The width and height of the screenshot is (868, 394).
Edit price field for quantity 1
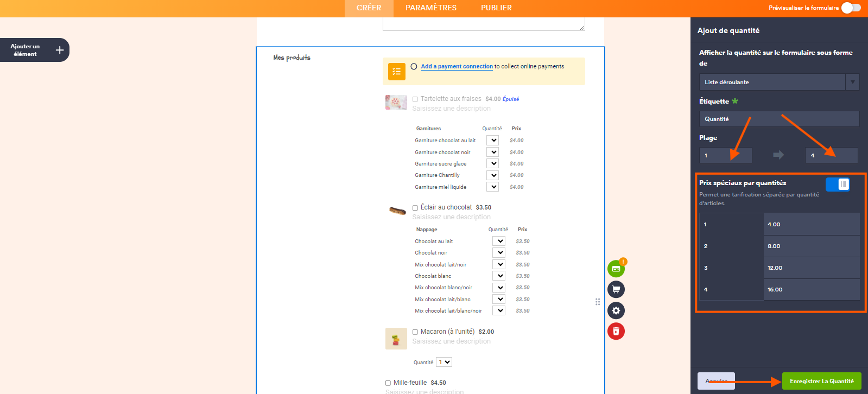click(x=812, y=224)
